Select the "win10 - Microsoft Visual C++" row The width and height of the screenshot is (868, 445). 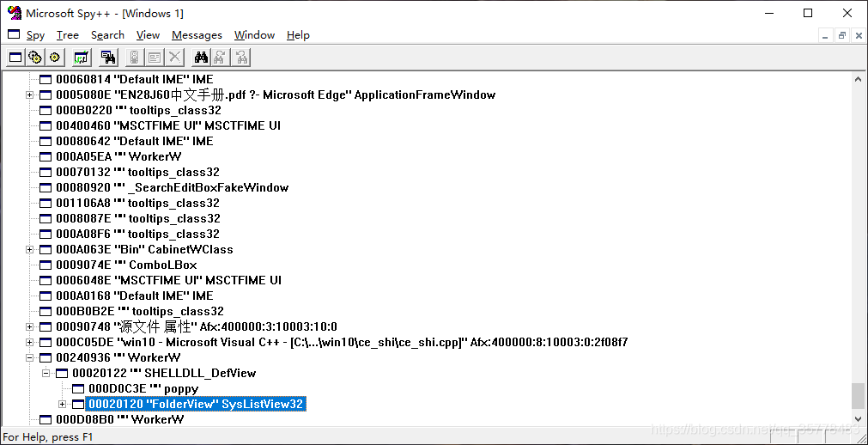(x=342, y=342)
